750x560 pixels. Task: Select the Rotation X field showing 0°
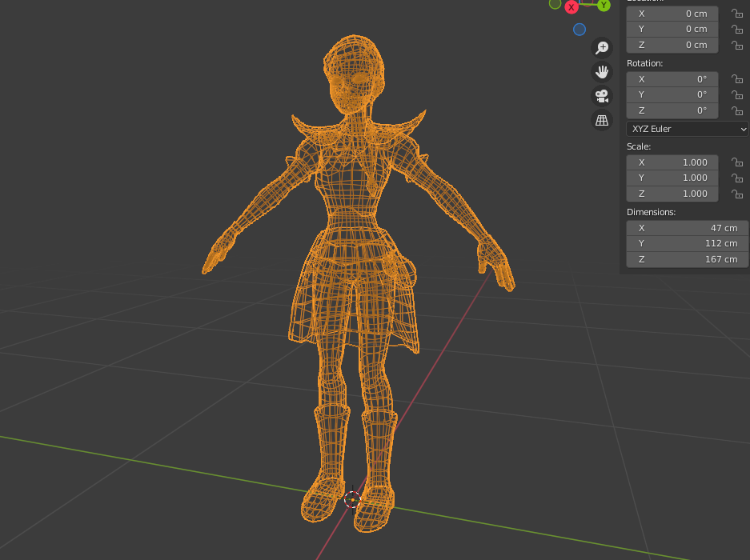(x=672, y=79)
